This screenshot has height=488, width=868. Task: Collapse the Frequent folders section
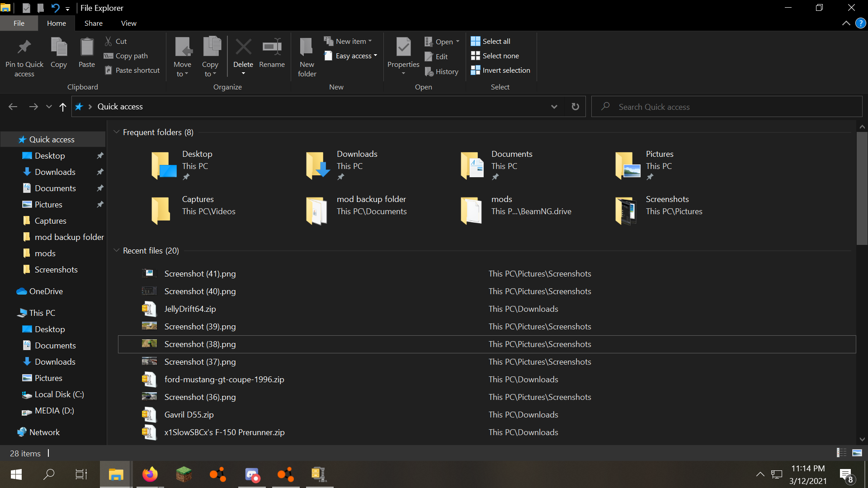click(116, 132)
